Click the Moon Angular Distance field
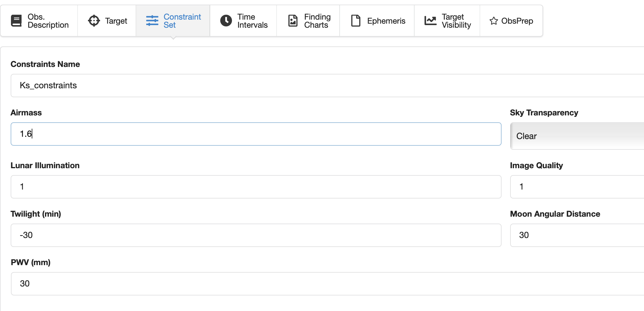Viewport: 644px width, 311px height. pyautogui.click(x=577, y=235)
